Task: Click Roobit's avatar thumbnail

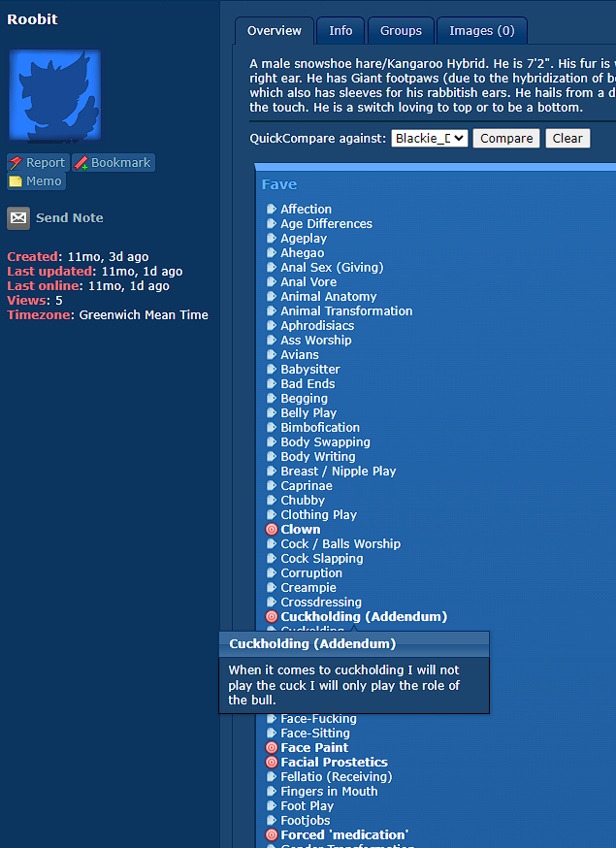Action: (54, 96)
